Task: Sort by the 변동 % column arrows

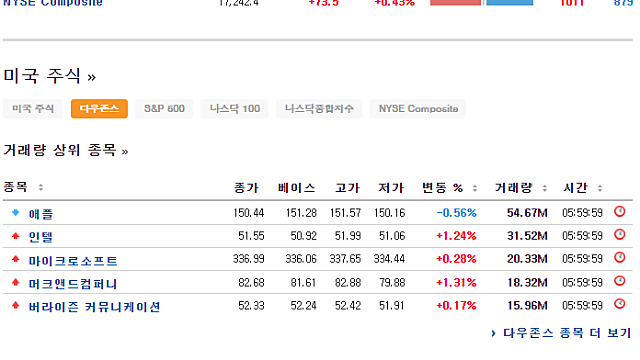Action: click(474, 188)
